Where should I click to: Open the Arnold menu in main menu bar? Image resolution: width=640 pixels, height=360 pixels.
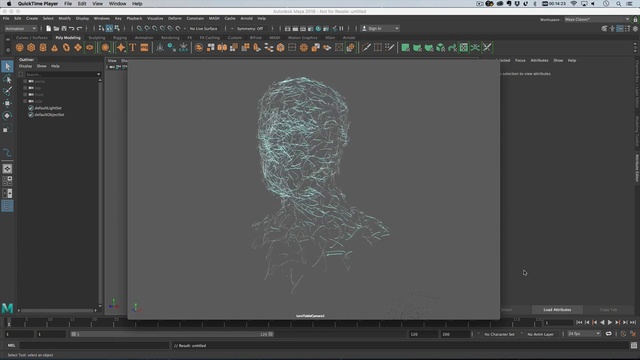[246, 18]
